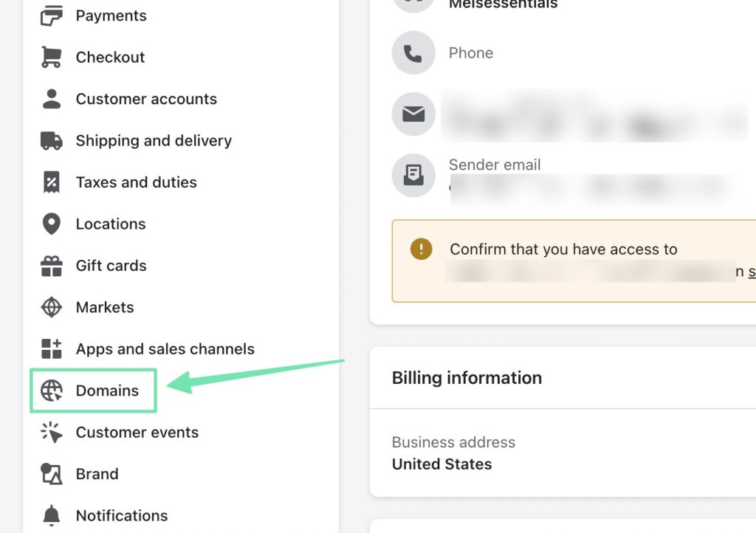Go to Customer events settings
The width and height of the screenshot is (756, 533).
point(137,432)
